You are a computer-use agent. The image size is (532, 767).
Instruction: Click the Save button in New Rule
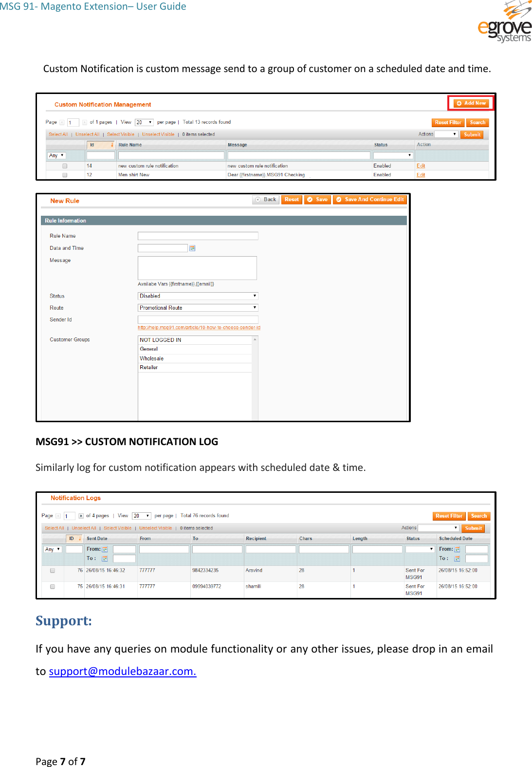pyautogui.click(x=317, y=200)
